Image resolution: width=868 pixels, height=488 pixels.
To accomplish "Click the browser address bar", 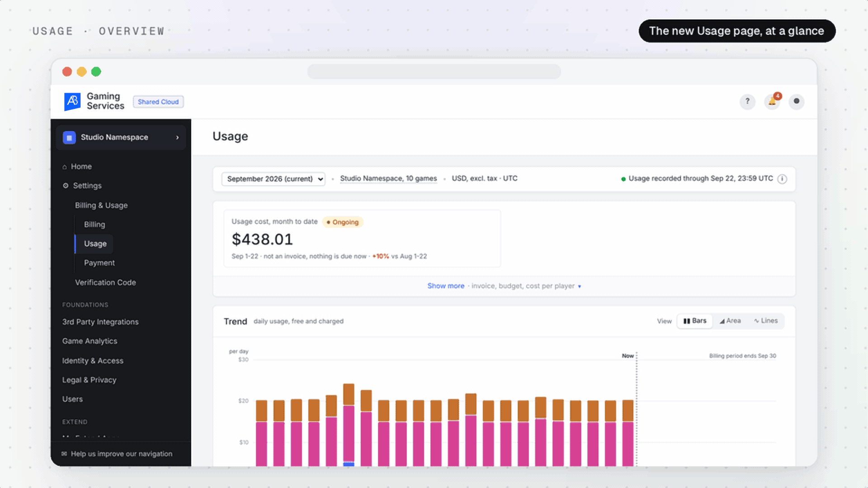I will pyautogui.click(x=434, y=71).
